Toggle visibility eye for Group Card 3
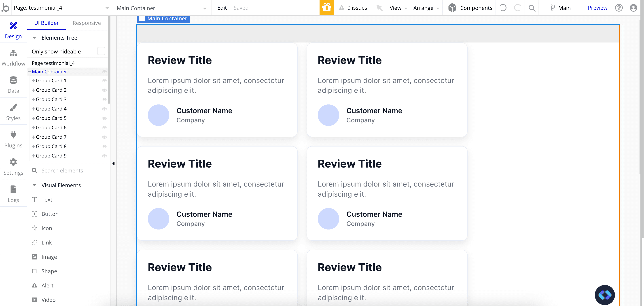This screenshot has height=306, width=644. tap(104, 99)
